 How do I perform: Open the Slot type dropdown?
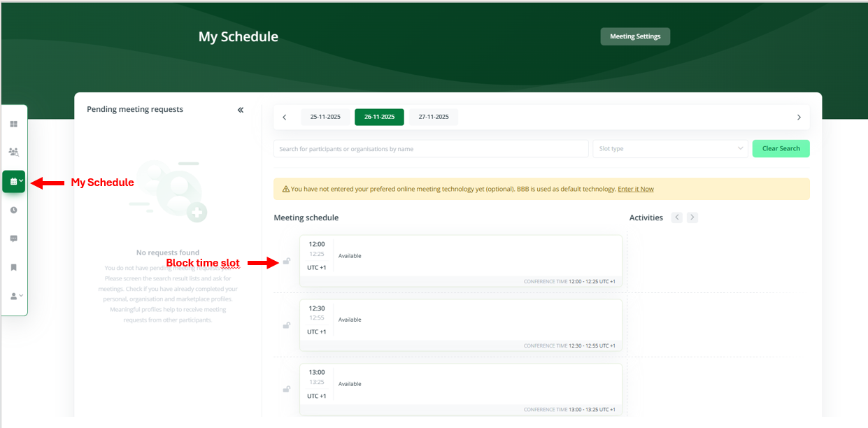click(x=670, y=148)
